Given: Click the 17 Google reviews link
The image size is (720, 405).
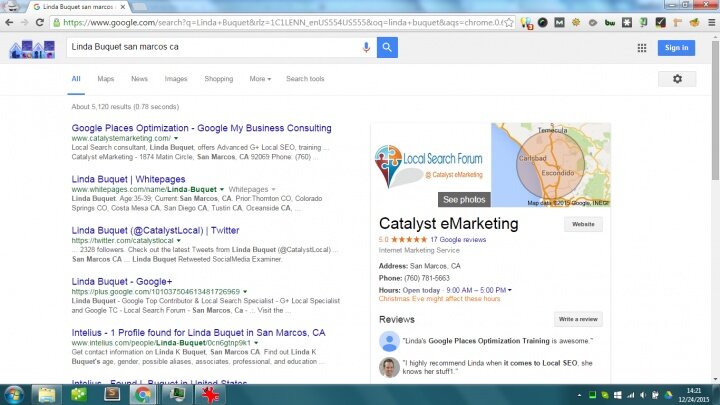Looking at the screenshot, I should [x=458, y=240].
